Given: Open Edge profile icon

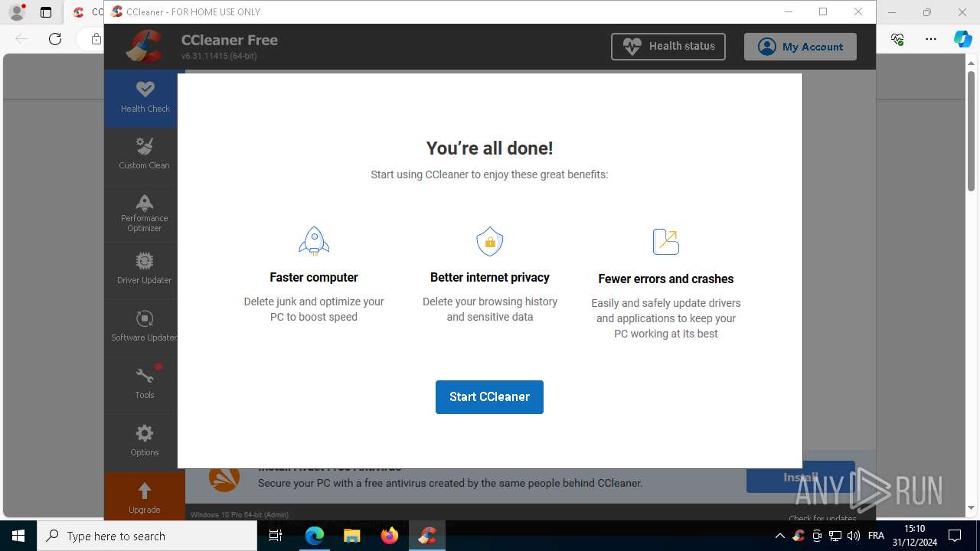Looking at the screenshot, I should [x=17, y=12].
